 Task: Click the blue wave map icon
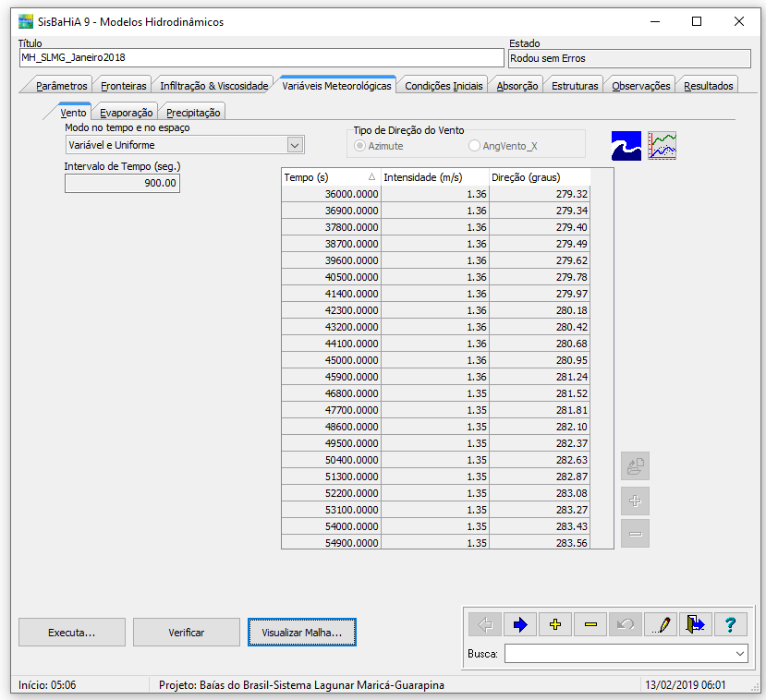(x=626, y=146)
